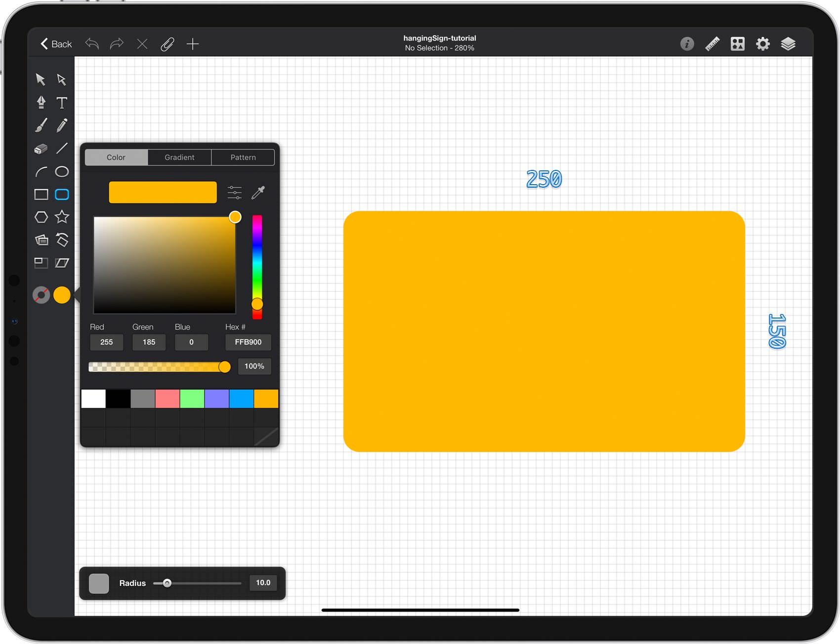This screenshot has height=644, width=840.
Task: Select the Pen tool
Action: [41, 102]
